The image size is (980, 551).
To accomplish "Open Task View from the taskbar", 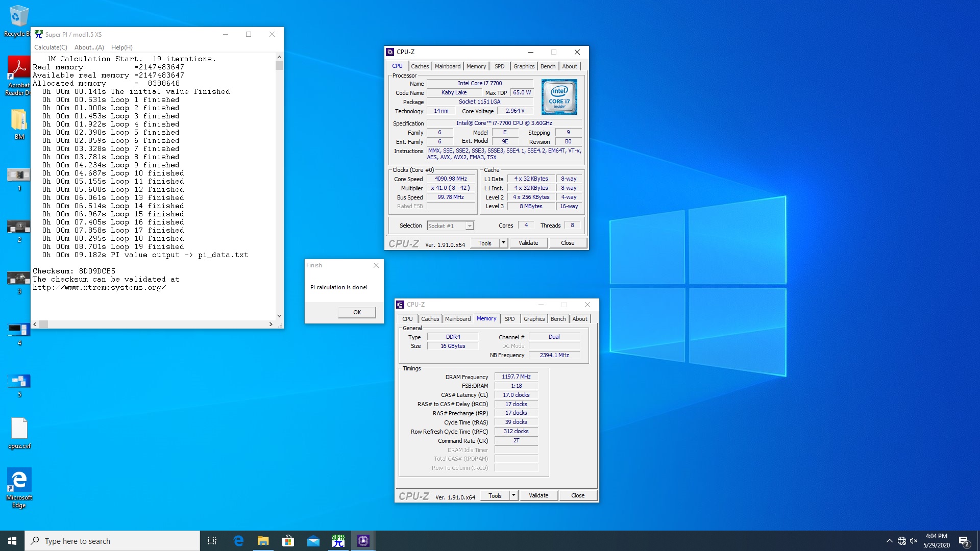I will pyautogui.click(x=212, y=541).
